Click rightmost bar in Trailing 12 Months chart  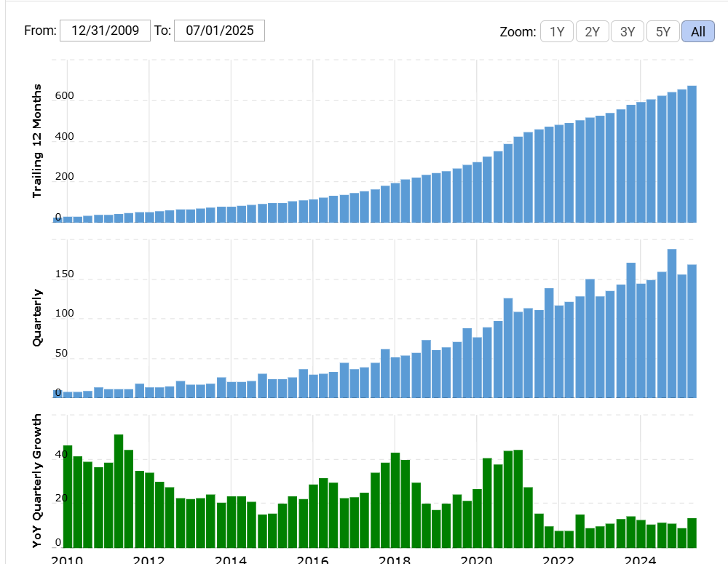[x=692, y=154]
